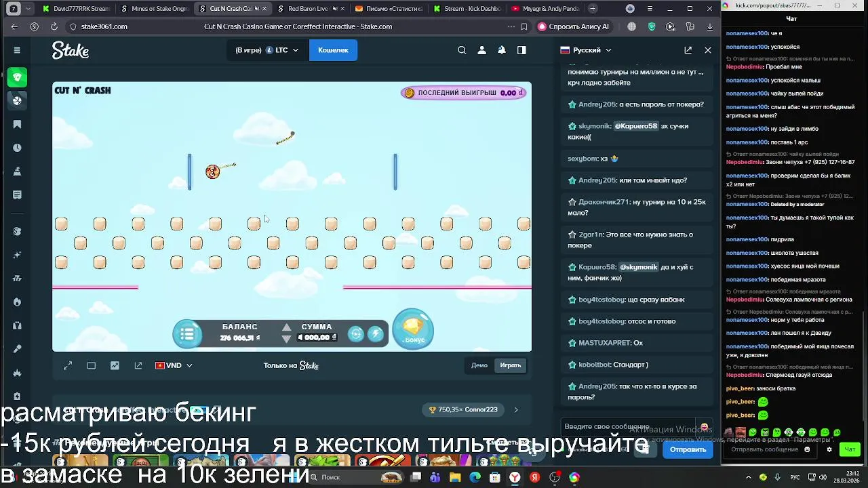The image size is (868, 488).
Task: Switch to Письмо «Статистика» mail tab
Action: (388, 9)
